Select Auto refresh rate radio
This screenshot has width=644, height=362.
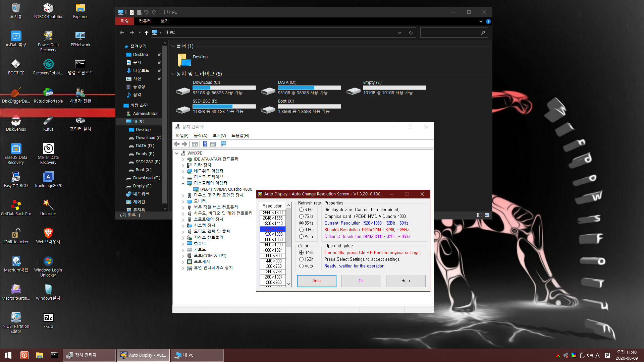pyautogui.click(x=306, y=236)
